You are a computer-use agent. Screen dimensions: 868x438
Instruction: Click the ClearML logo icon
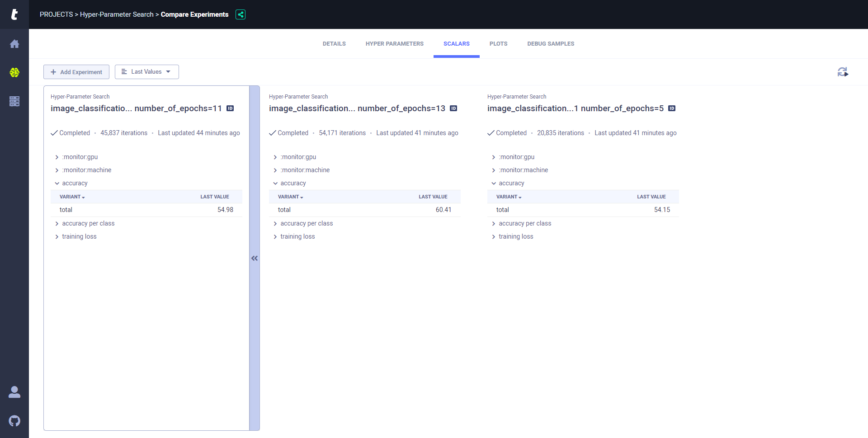coord(14,14)
